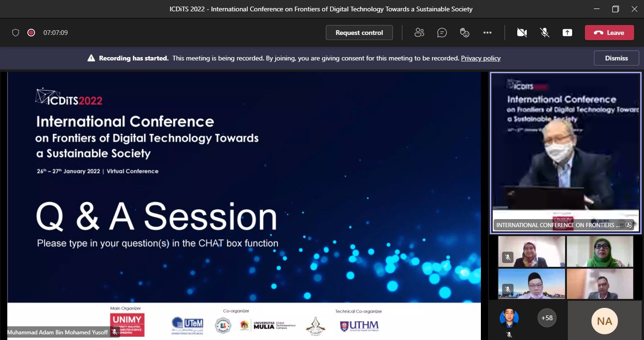Toggle the camera on
This screenshot has height=340, width=644.
522,33
